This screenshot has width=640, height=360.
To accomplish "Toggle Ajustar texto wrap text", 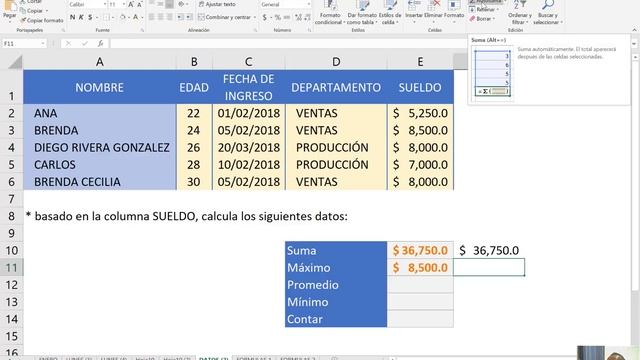I will (x=217, y=4).
